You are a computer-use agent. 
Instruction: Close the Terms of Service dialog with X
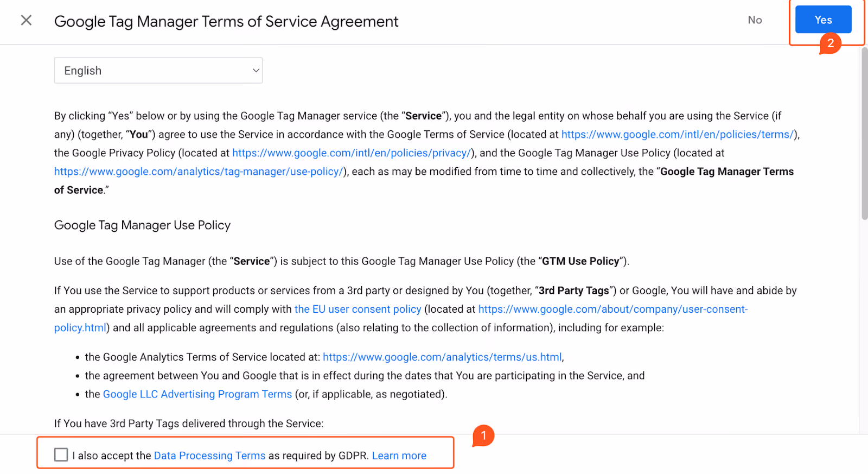click(x=26, y=21)
